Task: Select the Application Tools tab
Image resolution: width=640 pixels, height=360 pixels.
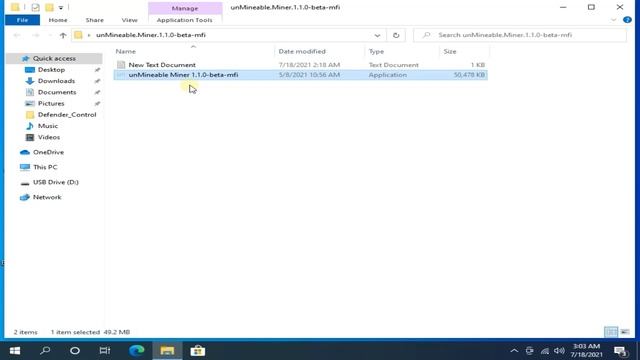Action: coord(184,20)
